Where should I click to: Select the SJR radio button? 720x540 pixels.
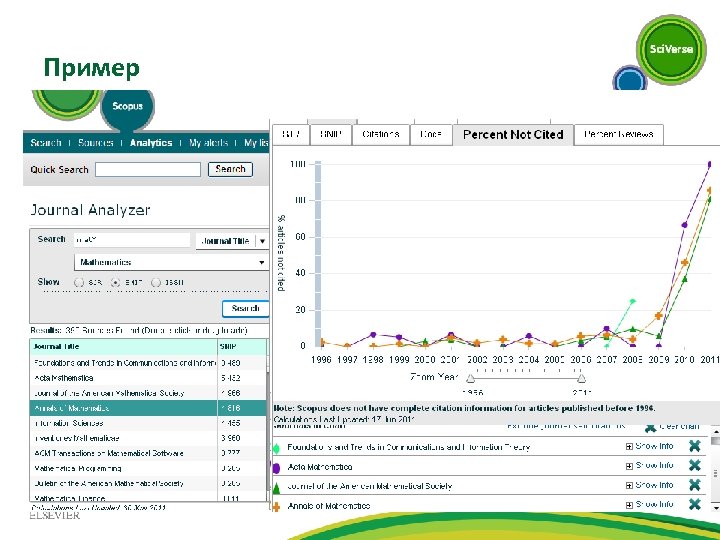click(79, 282)
